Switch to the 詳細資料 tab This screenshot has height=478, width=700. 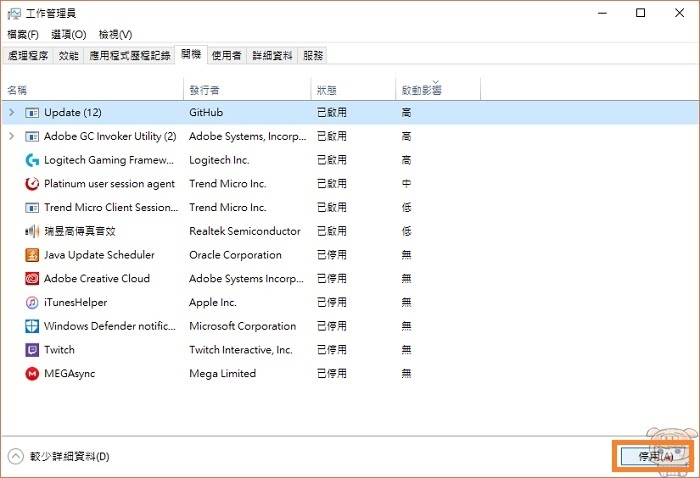(272, 55)
